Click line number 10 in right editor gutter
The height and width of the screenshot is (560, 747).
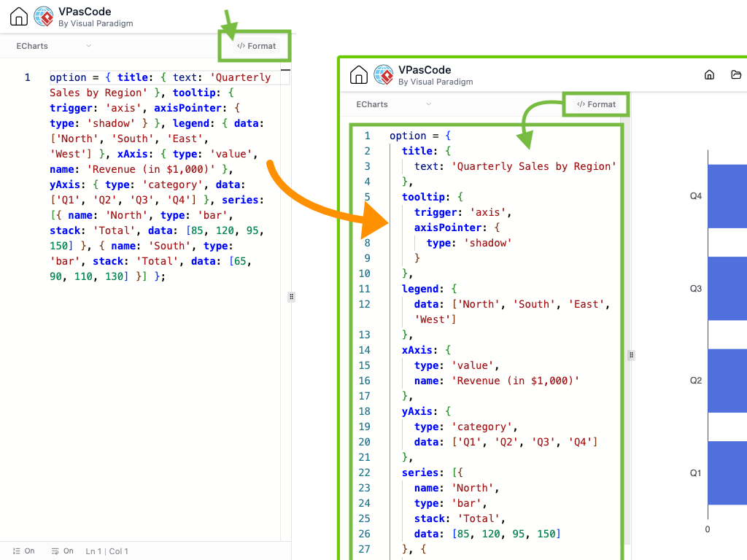click(364, 273)
